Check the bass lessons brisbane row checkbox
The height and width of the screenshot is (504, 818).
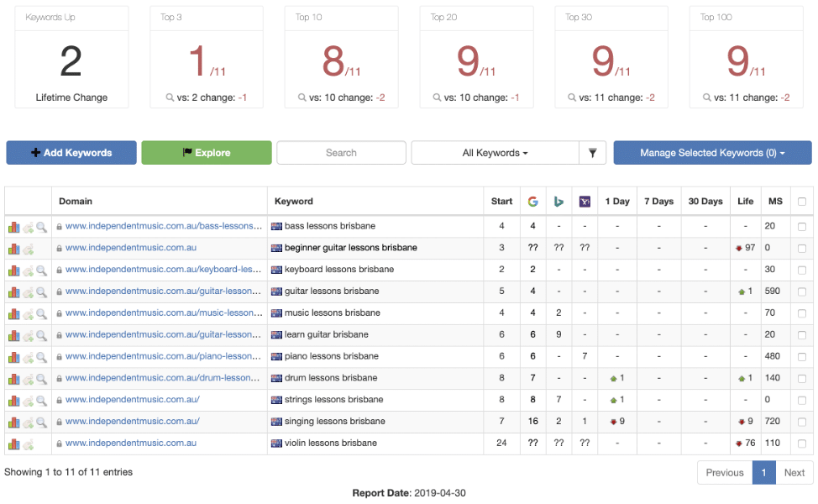(x=802, y=227)
